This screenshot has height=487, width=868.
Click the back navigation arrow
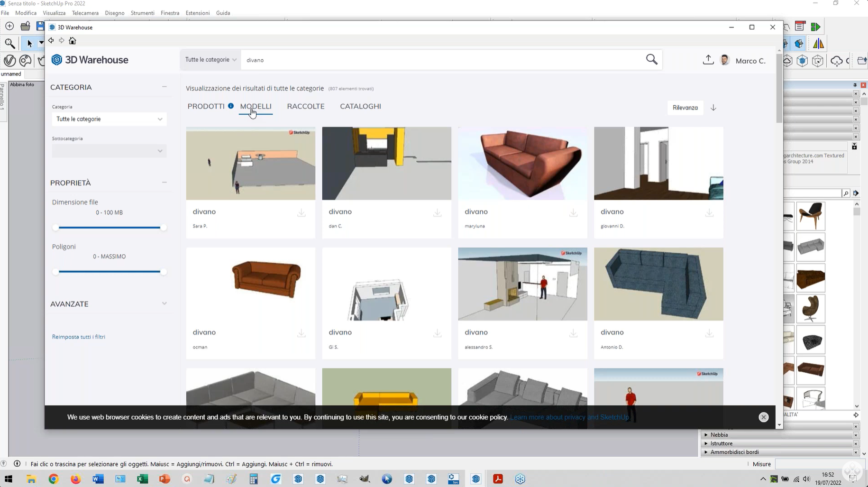click(x=51, y=41)
